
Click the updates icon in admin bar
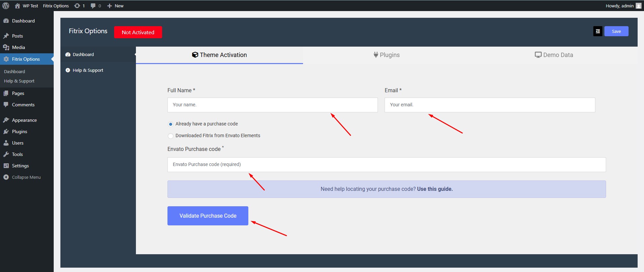click(77, 6)
